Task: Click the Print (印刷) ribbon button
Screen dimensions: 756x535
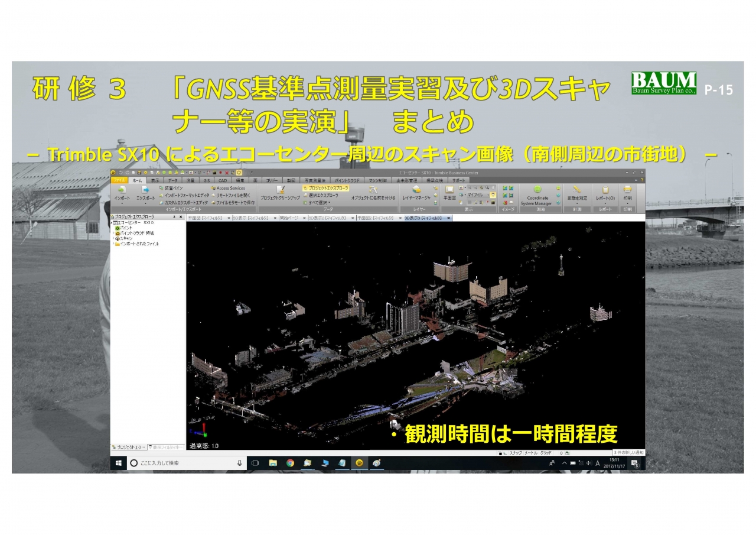Action: click(627, 193)
